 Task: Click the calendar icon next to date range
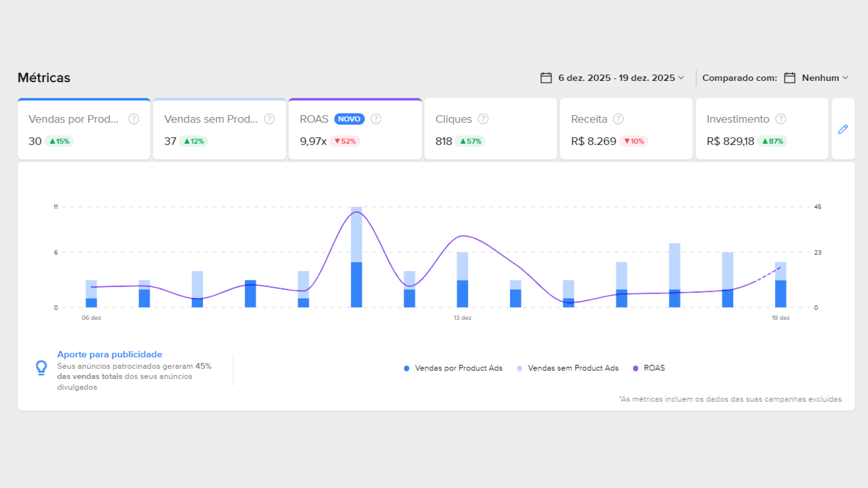point(546,78)
